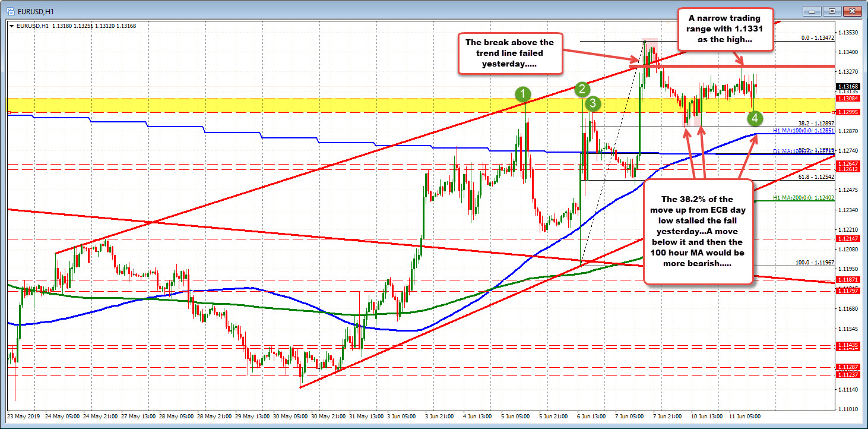
Task: Click the current price label 1.13168
Action: tap(847, 87)
